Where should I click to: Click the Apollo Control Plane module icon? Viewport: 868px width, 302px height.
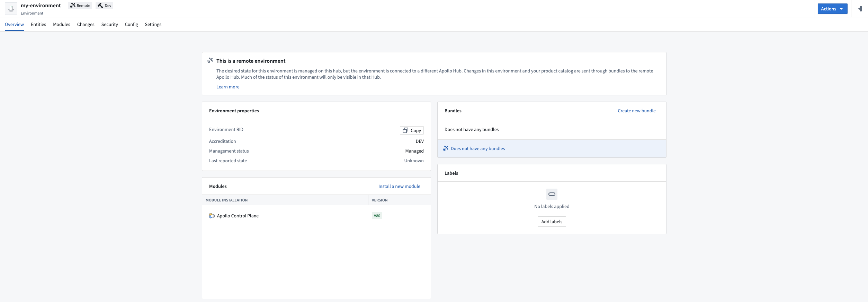tap(212, 216)
